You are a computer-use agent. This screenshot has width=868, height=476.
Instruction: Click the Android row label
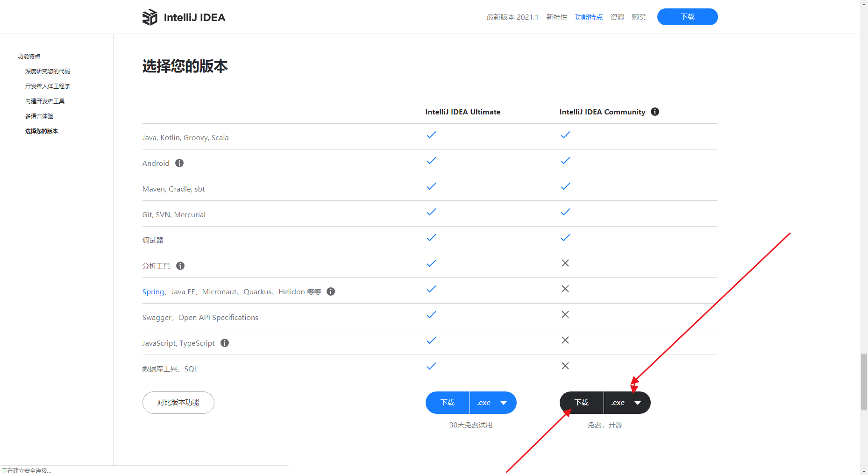click(156, 163)
